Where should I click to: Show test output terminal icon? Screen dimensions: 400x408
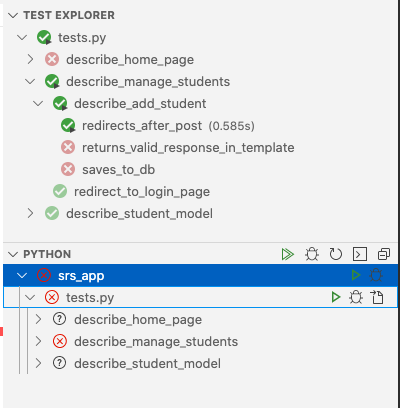click(x=360, y=254)
